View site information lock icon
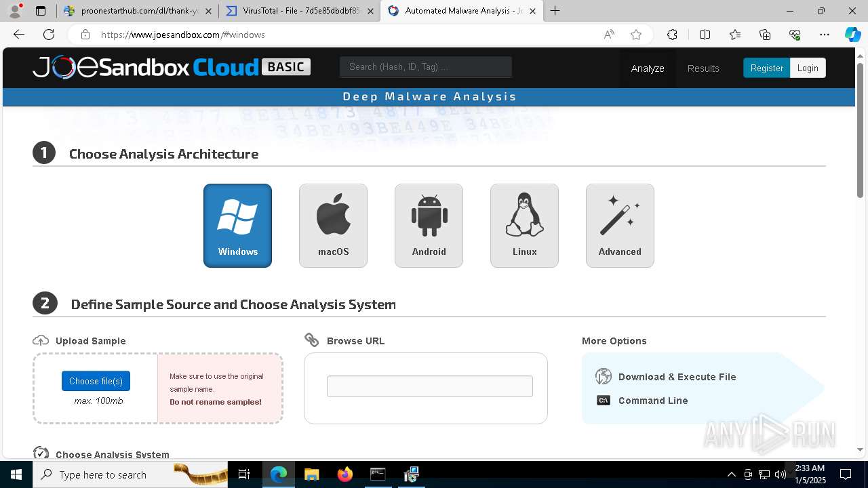The height and width of the screenshot is (488, 868). [85, 35]
